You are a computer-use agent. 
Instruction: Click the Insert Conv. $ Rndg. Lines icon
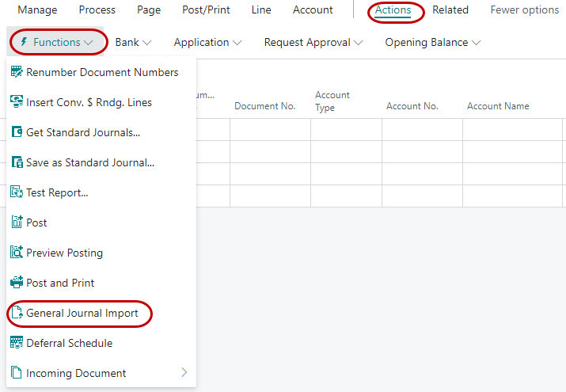[x=17, y=102]
